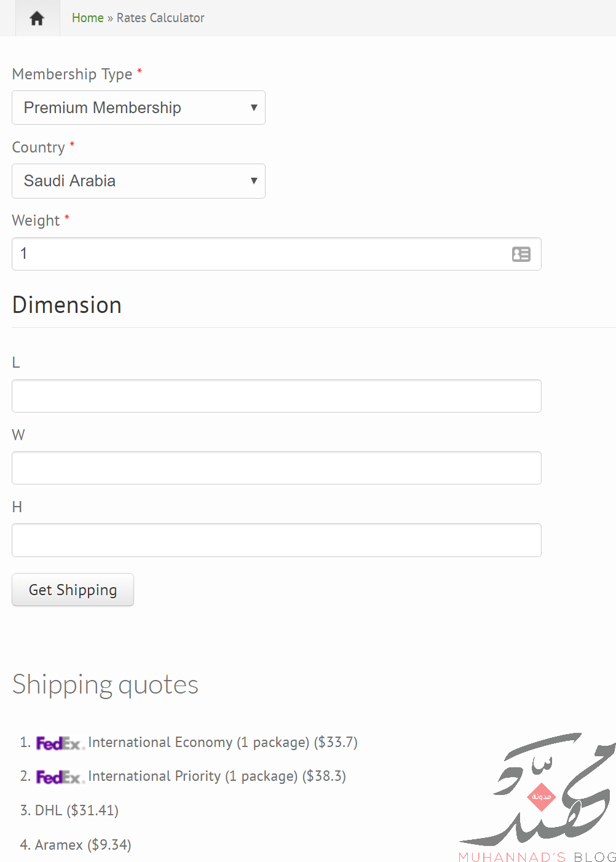Viewport: 616px width, 862px height.
Task: Open the Home breadcrumb link
Action: tap(87, 18)
